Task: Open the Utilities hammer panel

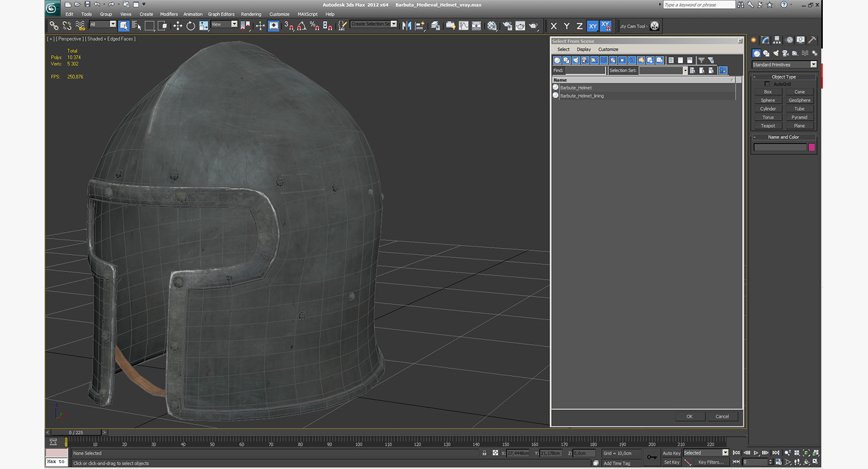Action: click(812, 40)
